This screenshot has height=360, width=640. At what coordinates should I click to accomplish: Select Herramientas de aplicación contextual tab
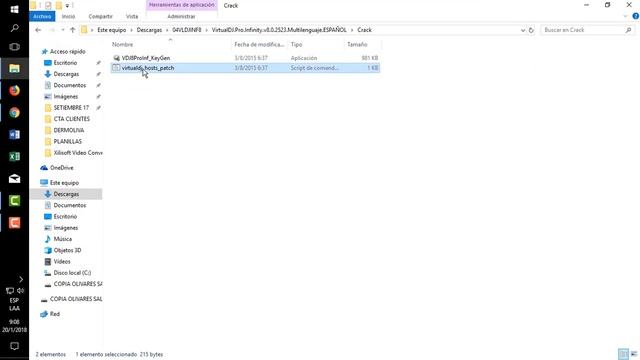coord(182,5)
